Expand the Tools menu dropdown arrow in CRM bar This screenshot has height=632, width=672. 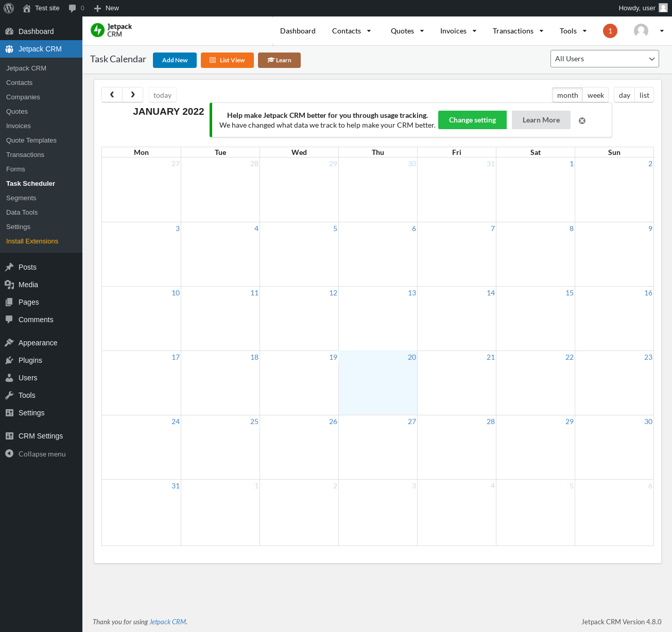click(584, 31)
